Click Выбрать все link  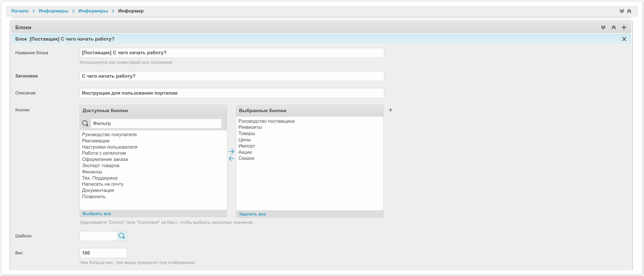[x=97, y=214]
